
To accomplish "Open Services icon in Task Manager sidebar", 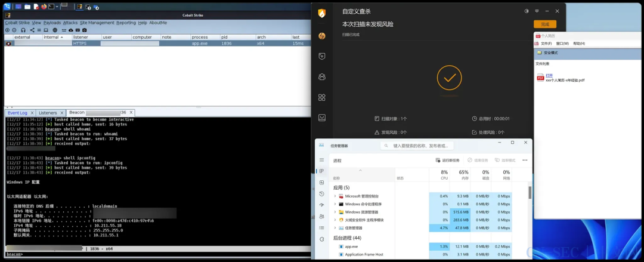I will click(x=321, y=239).
